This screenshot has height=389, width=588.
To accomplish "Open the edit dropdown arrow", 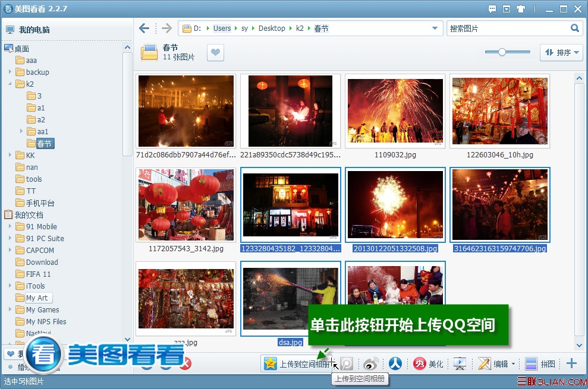I will (513, 364).
